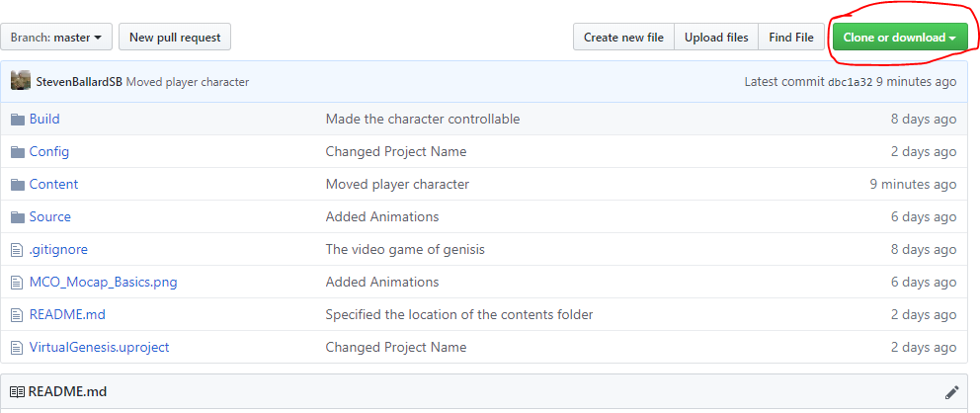
Task: Open the Build folder link
Action: coord(44,119)
